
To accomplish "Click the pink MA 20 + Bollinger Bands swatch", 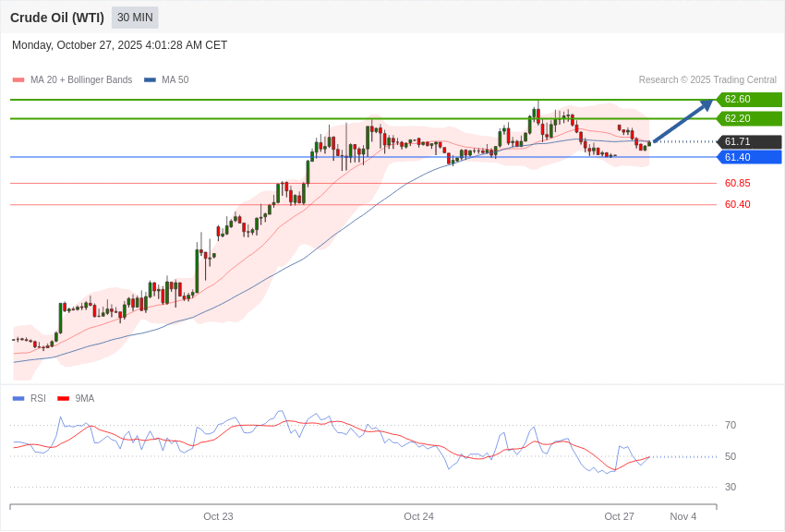I will pos(18,80).
